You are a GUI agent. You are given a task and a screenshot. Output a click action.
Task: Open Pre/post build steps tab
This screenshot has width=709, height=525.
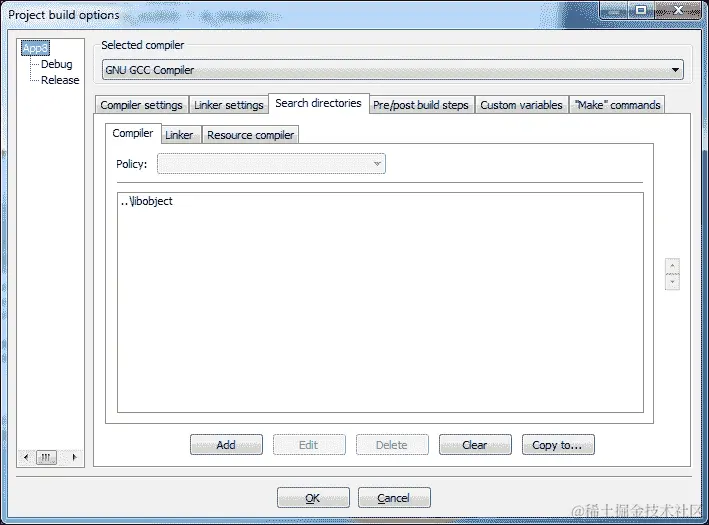[421, 105]
